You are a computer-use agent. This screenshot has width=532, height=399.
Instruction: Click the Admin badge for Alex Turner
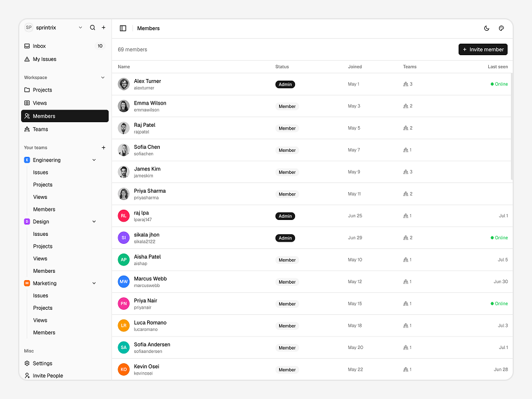(x=285, y=84)
